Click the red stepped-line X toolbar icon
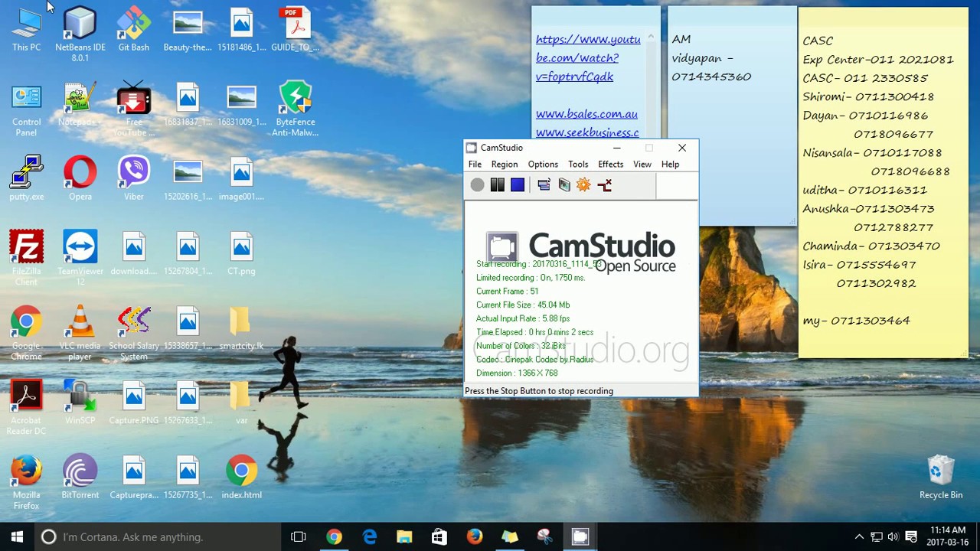Viewport: 980px width, 551px height. click(604, 185)
